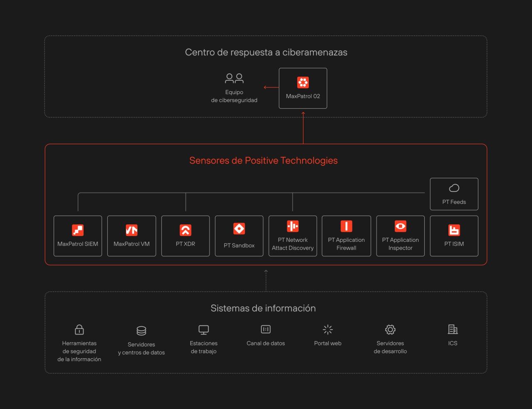Select the 'Estaciones de trabajo' text
Viewport: 532px width, 409px height.
204,347
